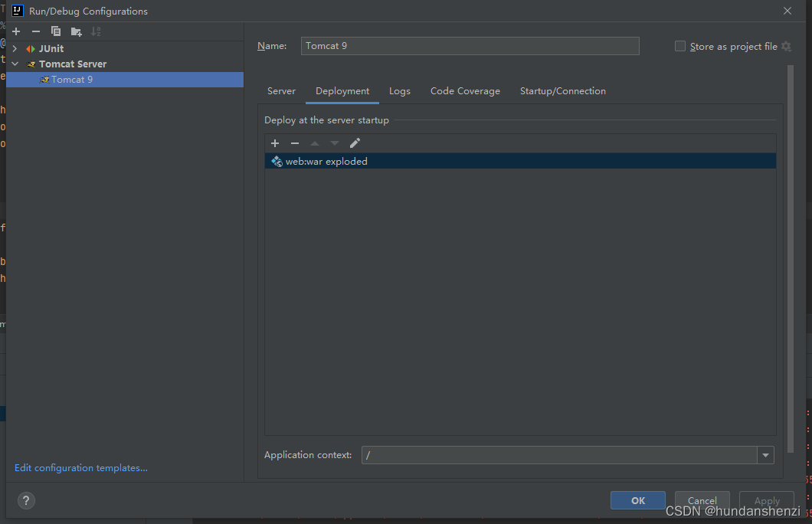Open the gear options beside Store as project file
Viewport: 812px width, 524px height.
786,47
